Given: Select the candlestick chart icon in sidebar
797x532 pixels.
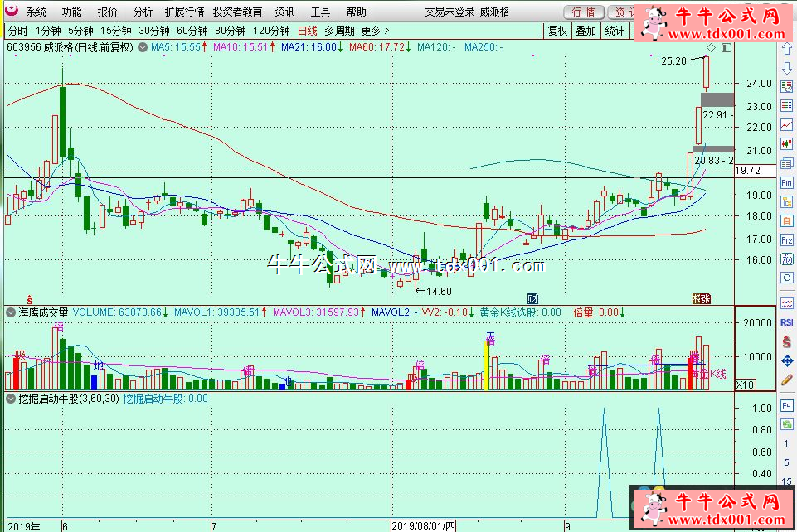Looking at the screenshot, I should click(786, 144).
